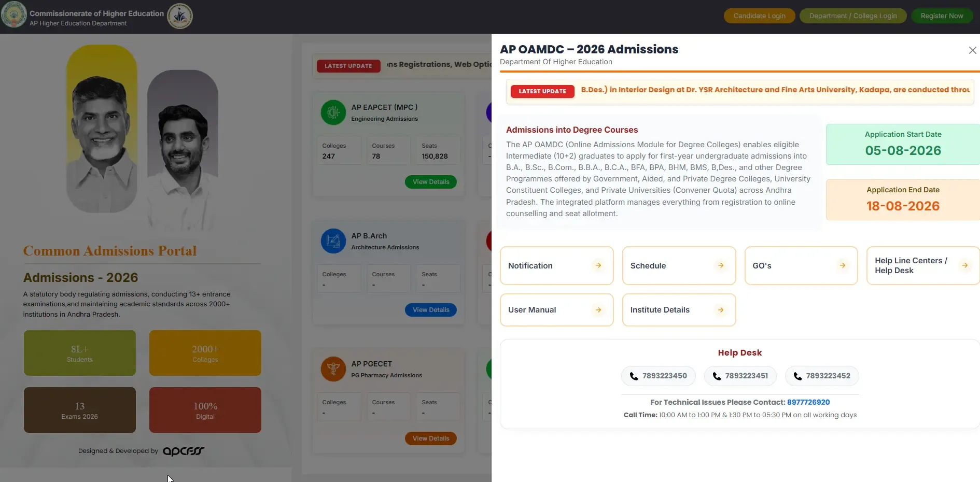Image resolution: width=980 pixels, height=482 pixels.
Task: Click 'Commissionerate of Higher Education' header title
Action: [x=96, y=13]
